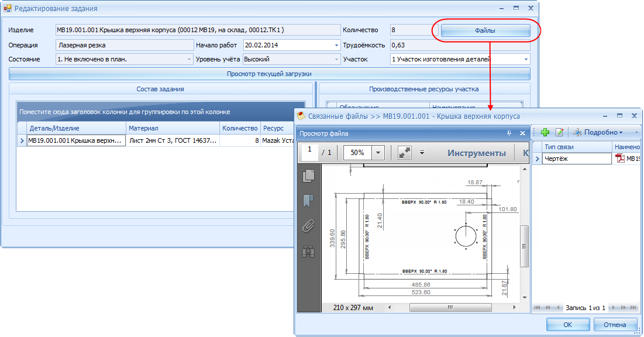This screenshot has width=644, height=337.
Task: Confirm with the OK button
Action: (567, 325)
